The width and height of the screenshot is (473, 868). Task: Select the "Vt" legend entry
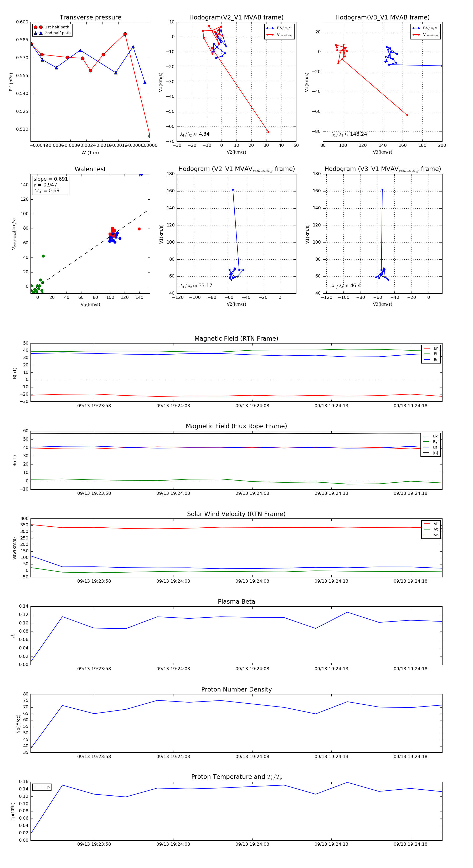click(431, 529)
